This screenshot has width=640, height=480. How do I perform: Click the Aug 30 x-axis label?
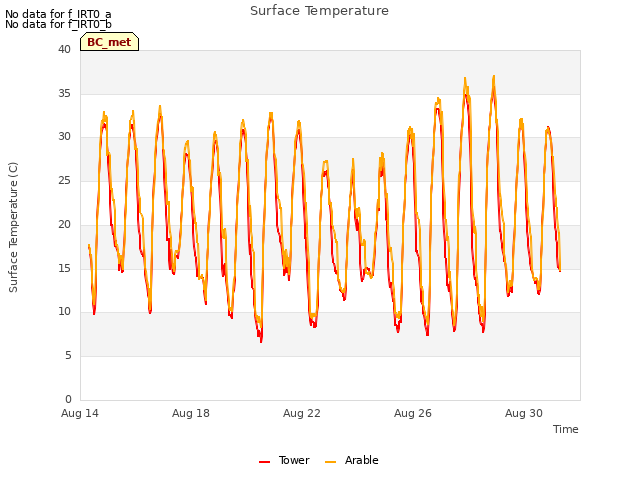click(524, 413)
